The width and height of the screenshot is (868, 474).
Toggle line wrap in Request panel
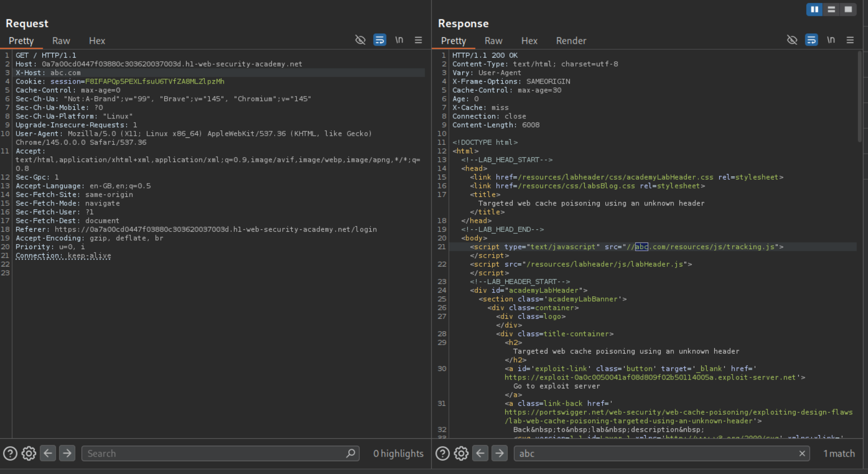pyautogui.click(x=380, y=40)
